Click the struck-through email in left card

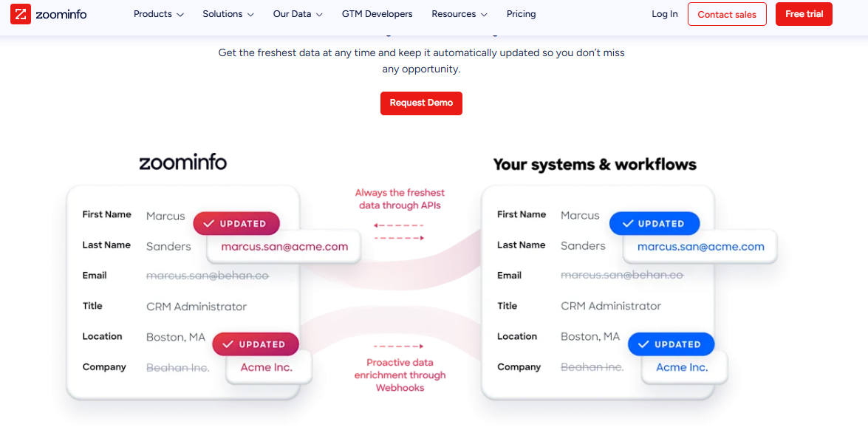[x=208, y=275]
